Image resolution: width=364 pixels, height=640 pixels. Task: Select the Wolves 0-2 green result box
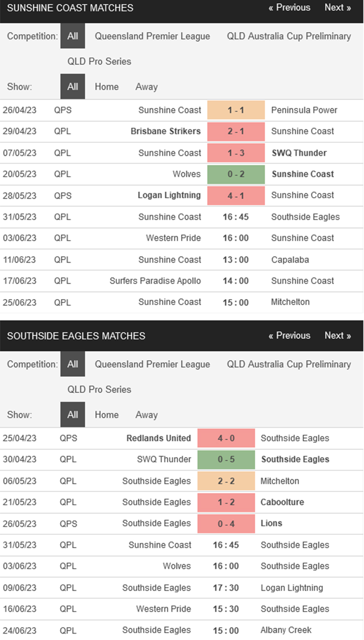[236, 174]
